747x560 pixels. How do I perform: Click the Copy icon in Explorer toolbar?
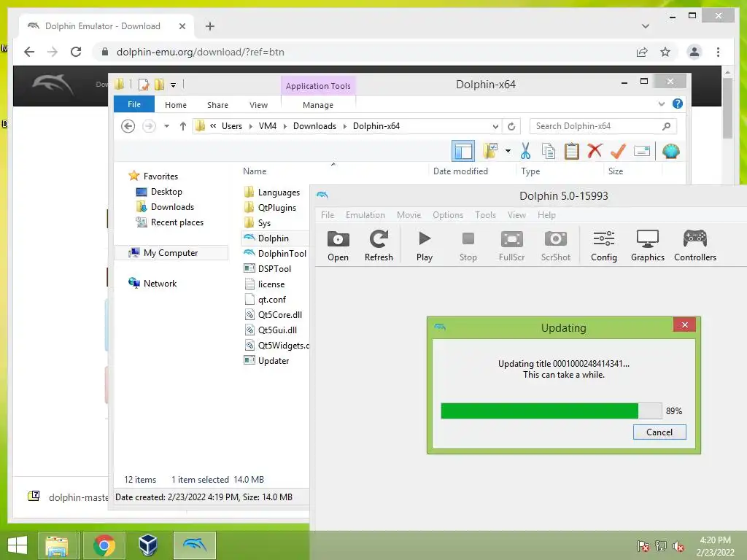tap(549, 152)
